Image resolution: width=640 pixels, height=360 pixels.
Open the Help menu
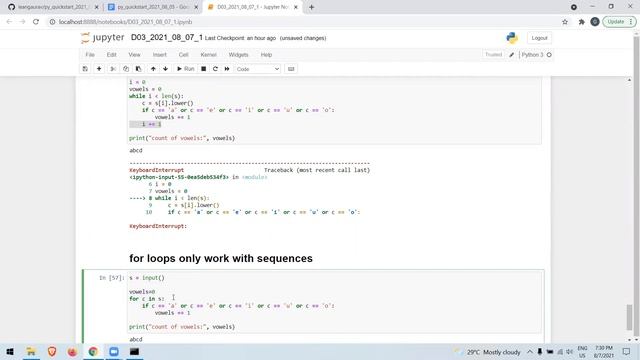[x=266, y=55]
